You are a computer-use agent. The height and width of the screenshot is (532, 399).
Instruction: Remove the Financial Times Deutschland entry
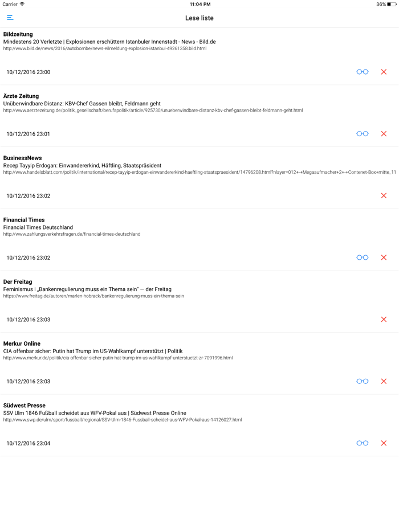click(x=384, y=257)
